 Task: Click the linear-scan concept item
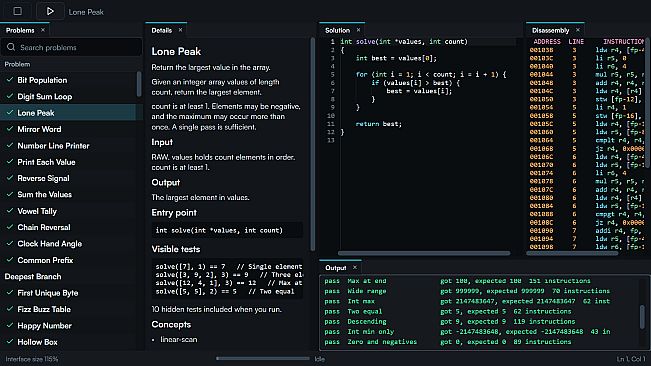coord(179,339)
